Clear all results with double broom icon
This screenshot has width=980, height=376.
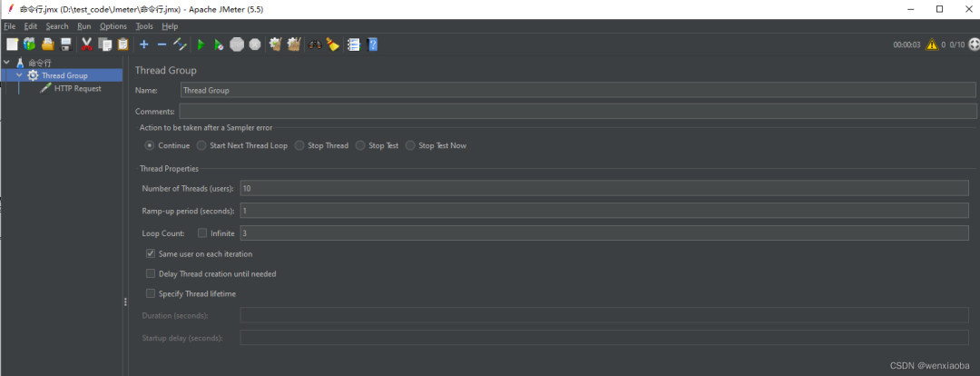click(x=294, y=45)
